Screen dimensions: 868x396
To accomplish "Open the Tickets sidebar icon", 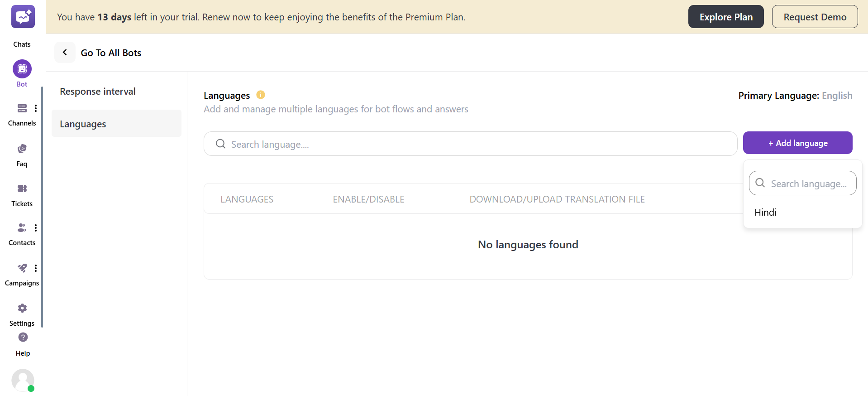I will pyautogui.click(x=22, y=188).
